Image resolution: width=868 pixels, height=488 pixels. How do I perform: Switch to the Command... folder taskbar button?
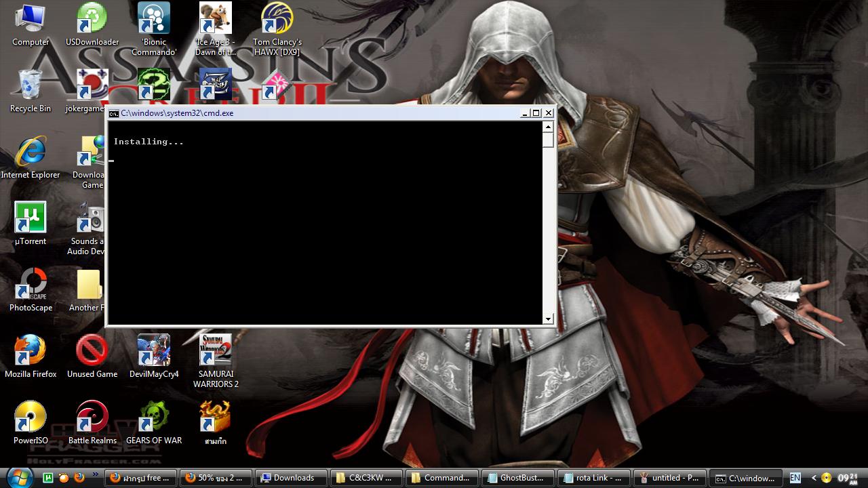click(442, 478)
